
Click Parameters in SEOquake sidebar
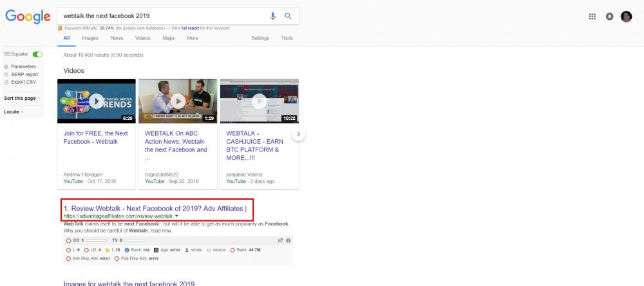coord(23,66)
